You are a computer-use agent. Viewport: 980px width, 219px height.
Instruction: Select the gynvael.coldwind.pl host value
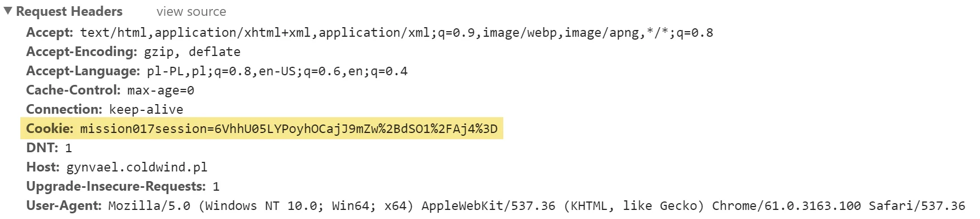(x=137, y=168)
